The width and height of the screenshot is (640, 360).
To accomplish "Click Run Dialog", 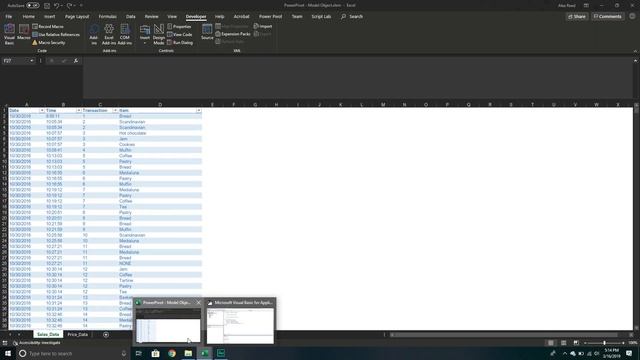I will [x=180, y=42].
